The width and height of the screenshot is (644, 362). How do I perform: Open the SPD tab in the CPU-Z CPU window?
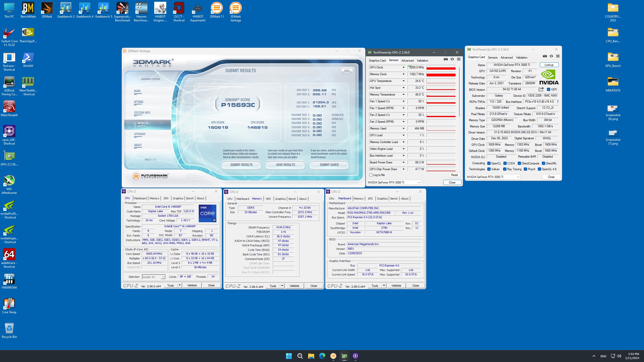click(166, 198)
